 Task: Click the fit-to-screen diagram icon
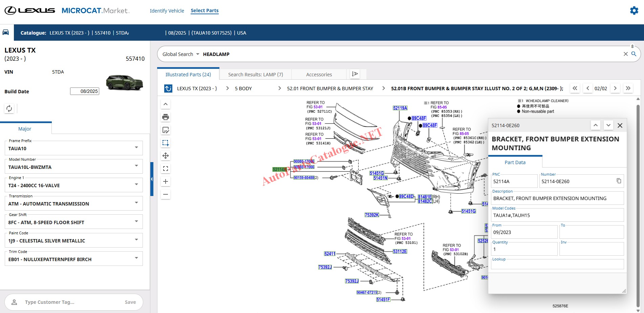click(x=166, y=169)
